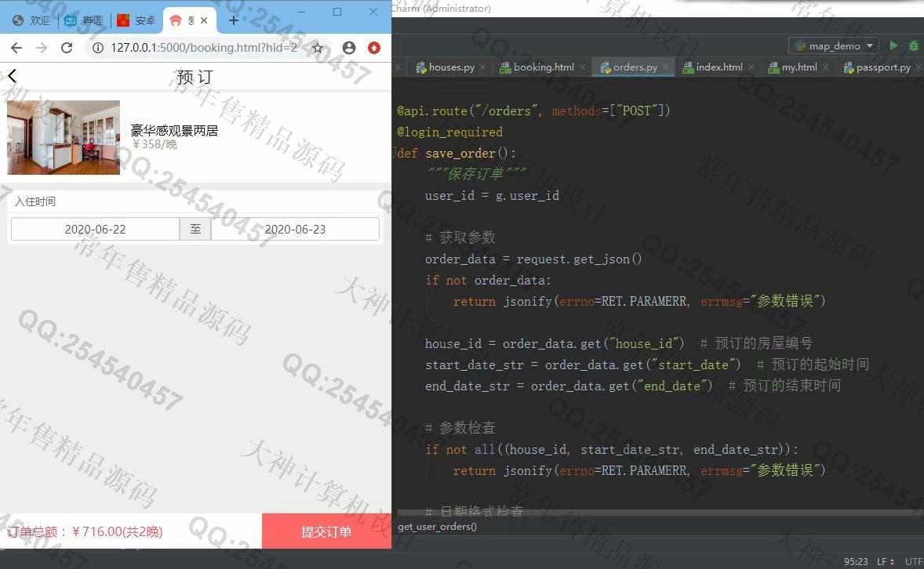Close the houses.py editor tab
Viewport: 924px width, 569px height.
click(x=483, y=67)
